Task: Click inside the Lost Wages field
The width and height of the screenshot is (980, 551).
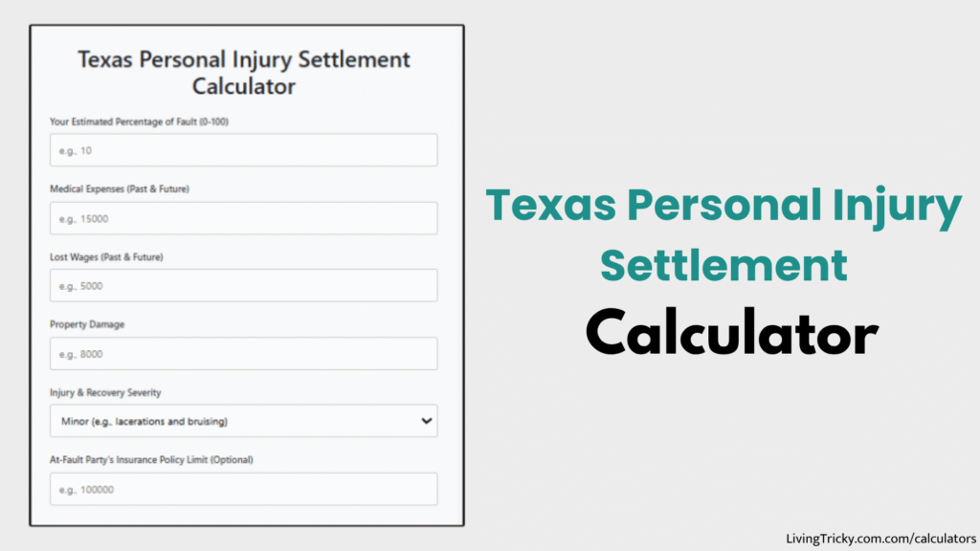Action: [243, 285]
